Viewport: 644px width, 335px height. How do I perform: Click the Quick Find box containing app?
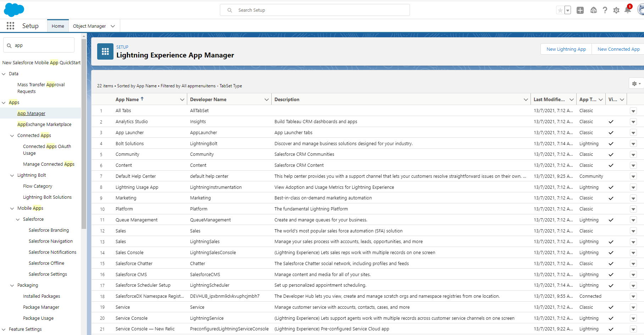(39, 45)
